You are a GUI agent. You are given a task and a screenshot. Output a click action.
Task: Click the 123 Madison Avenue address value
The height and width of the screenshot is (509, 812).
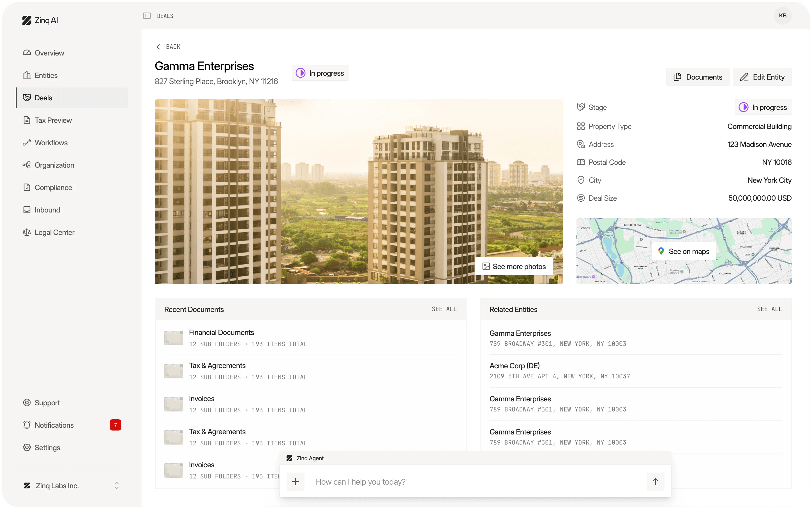click(x=759, y=144)
